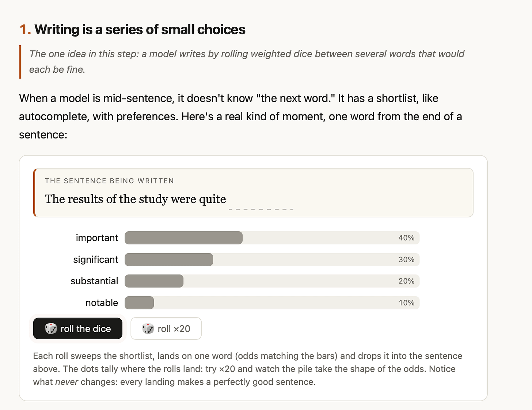Click the 30% percentage label
This screenshot has height=410, width=532.
coord(406,259)
